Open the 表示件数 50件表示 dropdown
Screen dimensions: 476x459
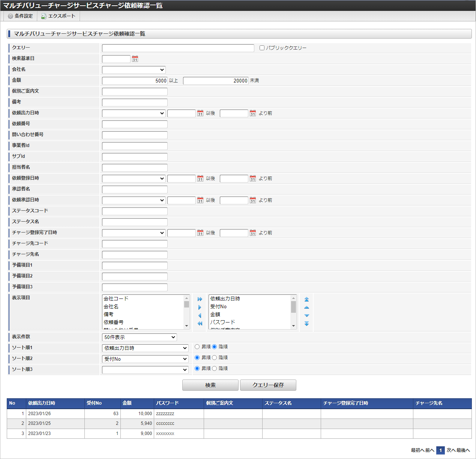(x=139, y=337)
